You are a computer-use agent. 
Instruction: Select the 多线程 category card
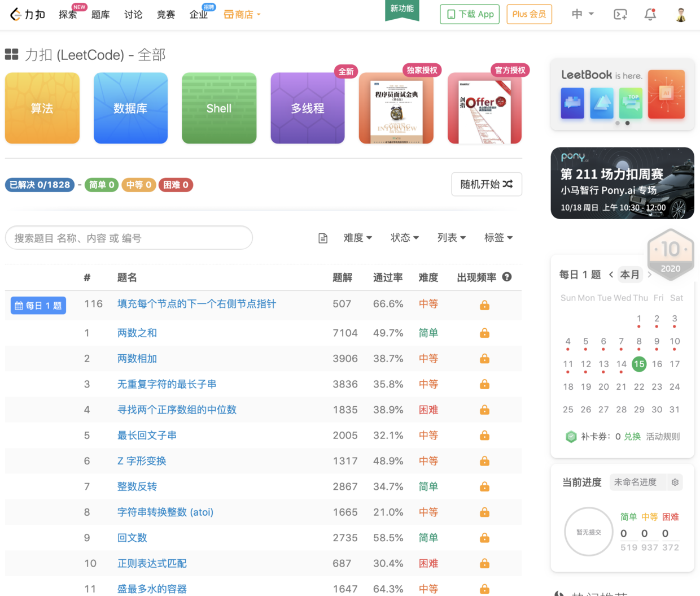pos(308,108)
